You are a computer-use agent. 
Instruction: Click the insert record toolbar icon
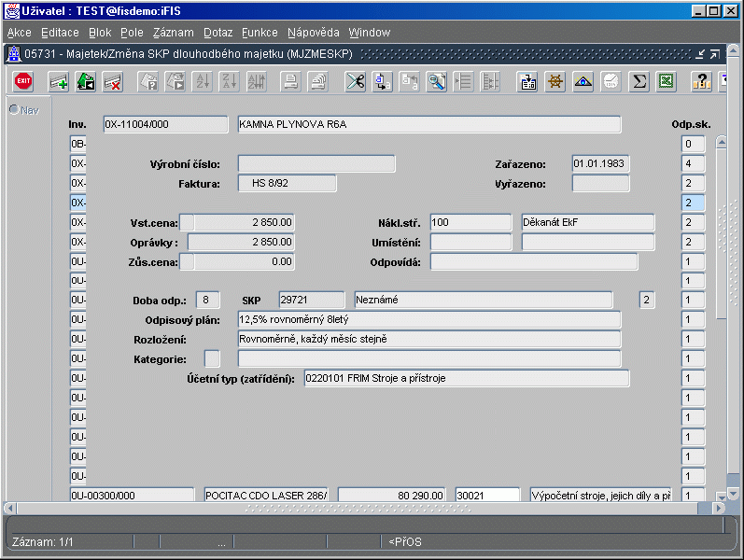pos(59,81)
